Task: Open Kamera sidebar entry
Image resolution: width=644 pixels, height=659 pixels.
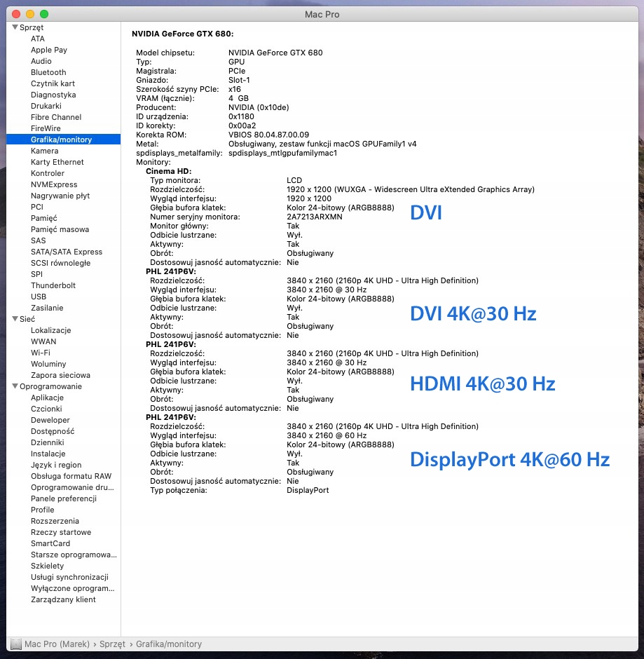Action: pos(45,151)
